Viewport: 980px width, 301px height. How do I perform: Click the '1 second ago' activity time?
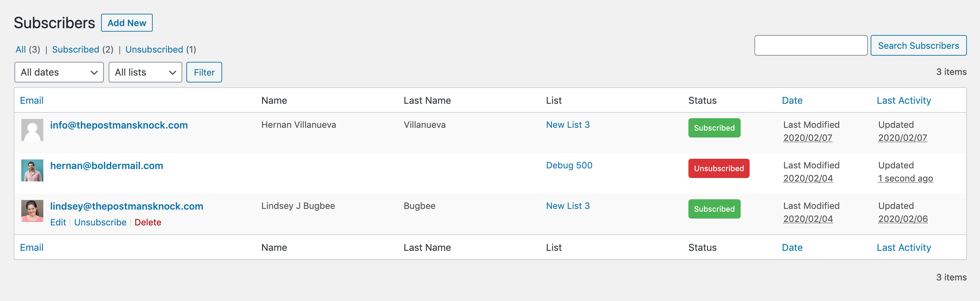click(x=905, y=179)
